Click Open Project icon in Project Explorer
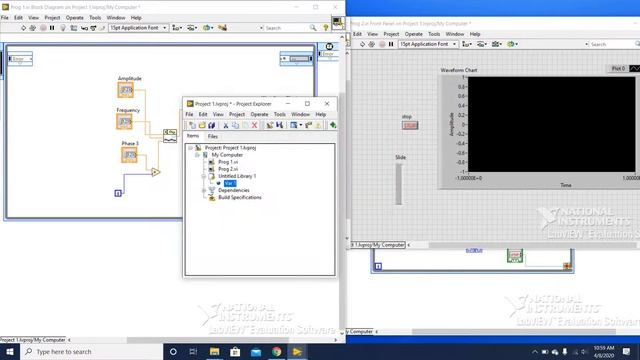Screen dimensions: 640x360 pos(202,125)
